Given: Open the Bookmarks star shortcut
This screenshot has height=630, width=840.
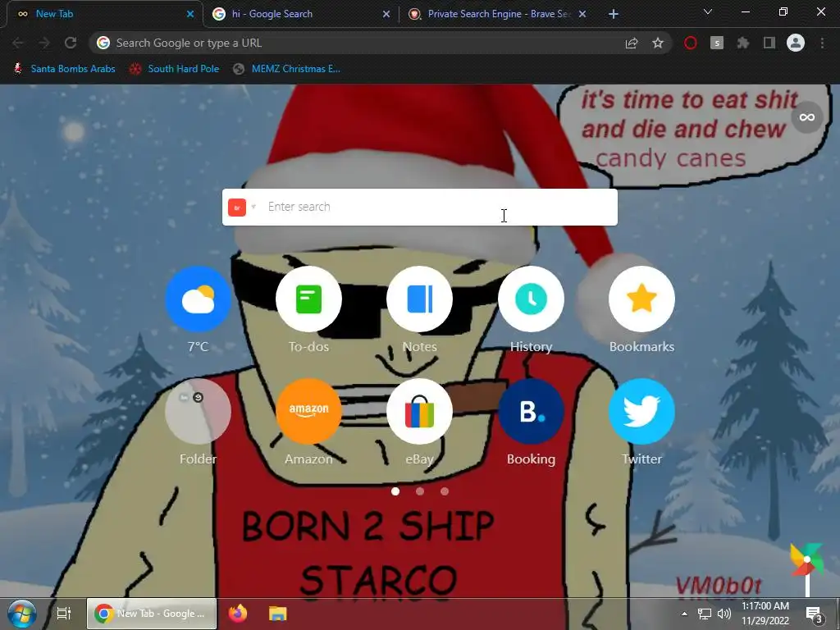Looking at the screenshot, I should [641, 299].
